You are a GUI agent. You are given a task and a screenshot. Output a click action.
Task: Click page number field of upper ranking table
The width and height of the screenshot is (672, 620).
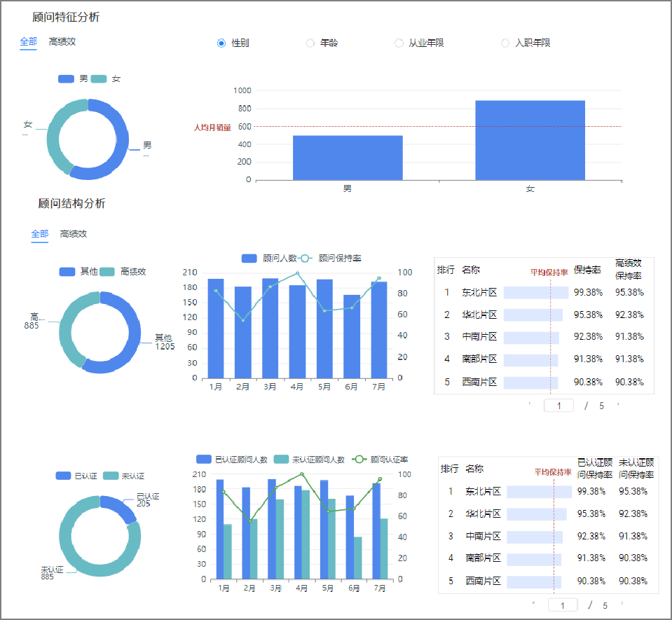pos(558,406)
